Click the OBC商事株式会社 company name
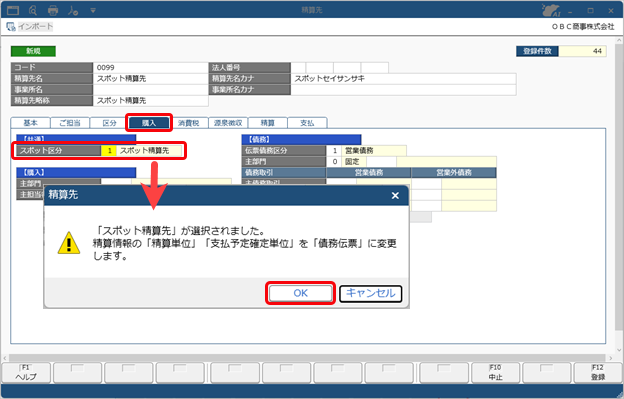The width and height of the screenshot is (624, 399). pyautogui.click(x=583, y=27)
